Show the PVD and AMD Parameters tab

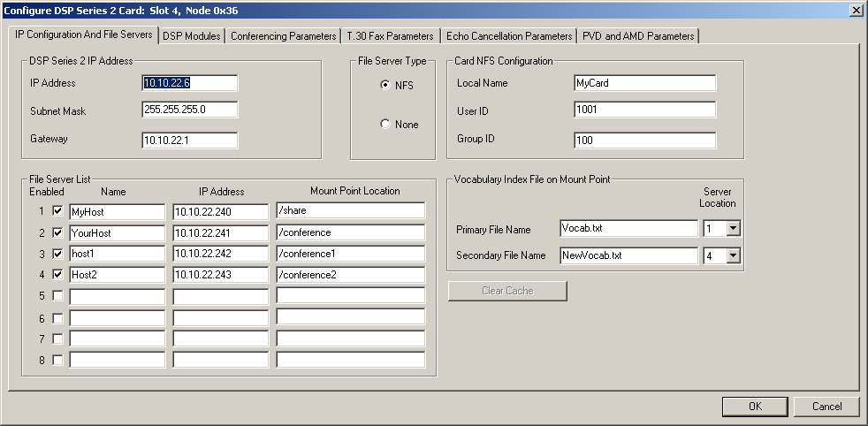(x=637, y=36)
